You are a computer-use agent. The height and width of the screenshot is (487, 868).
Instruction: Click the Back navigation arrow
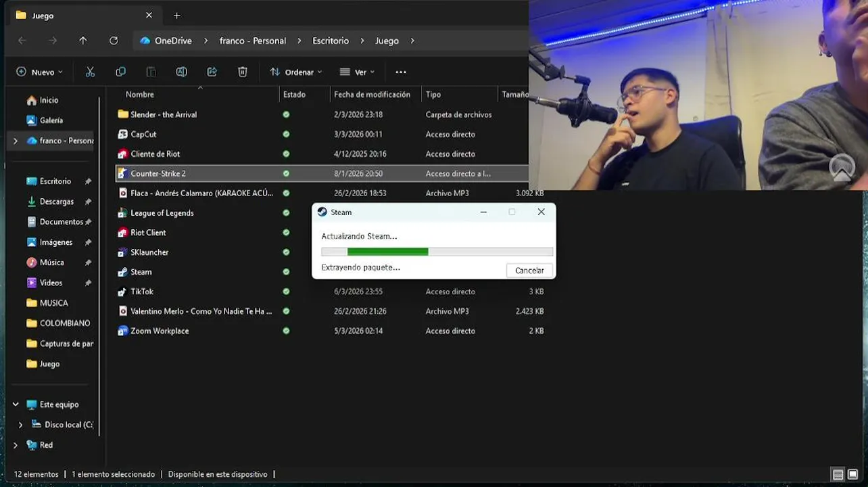pyautogui.click(x=22, y=41)
